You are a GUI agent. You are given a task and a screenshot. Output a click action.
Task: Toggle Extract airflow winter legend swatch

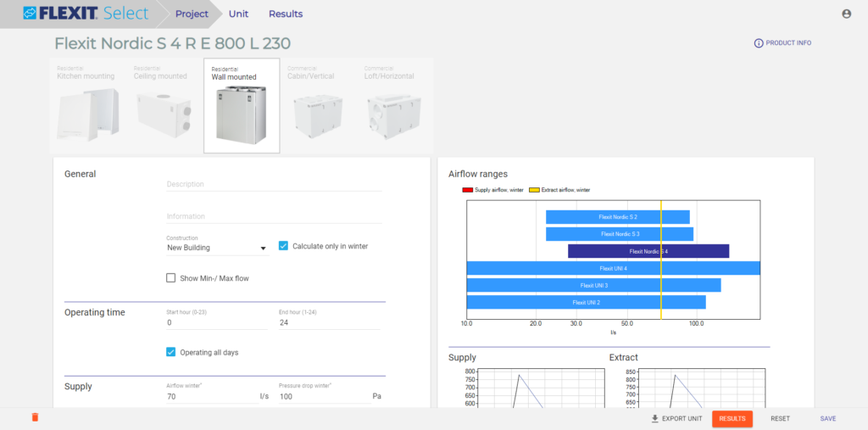pyautogui.click(x=534, y=190)
